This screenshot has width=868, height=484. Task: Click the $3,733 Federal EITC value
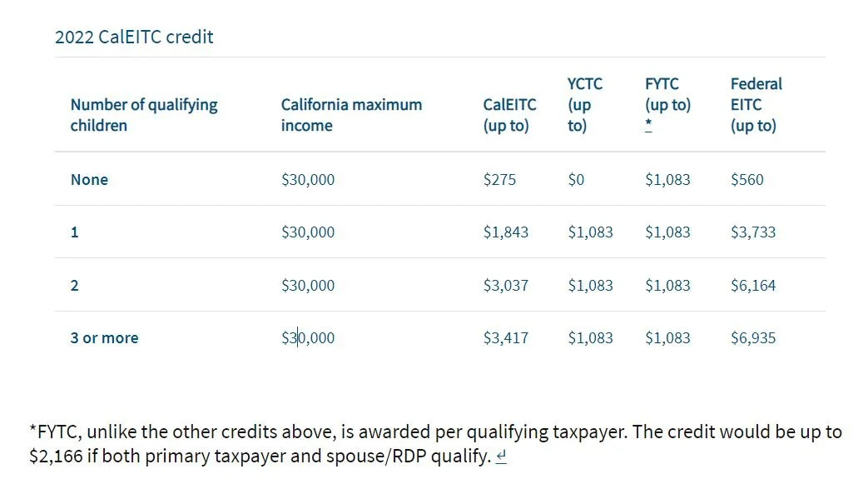[753, 232]
